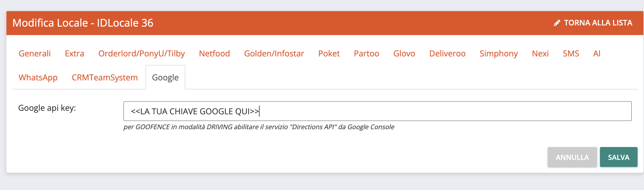Select the Simphony tab
The width and height of the screenshot is (644, 190).
point(498,53)
